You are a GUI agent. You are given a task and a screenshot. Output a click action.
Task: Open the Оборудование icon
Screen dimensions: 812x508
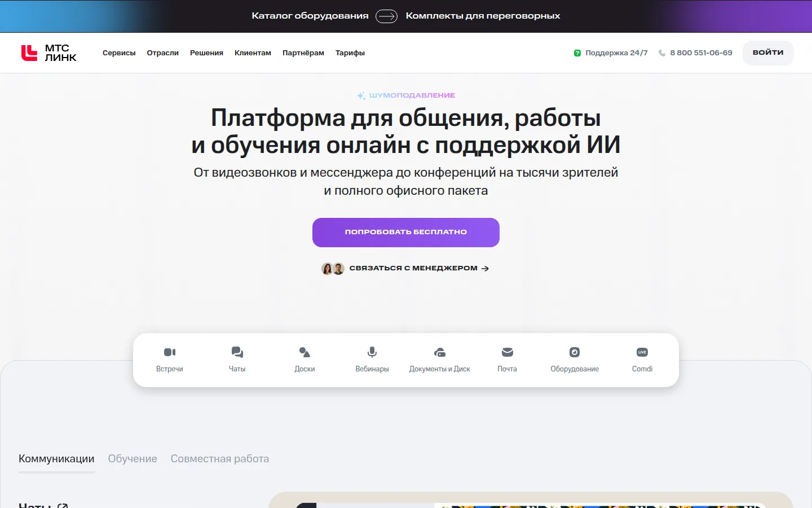click(575, 352)
